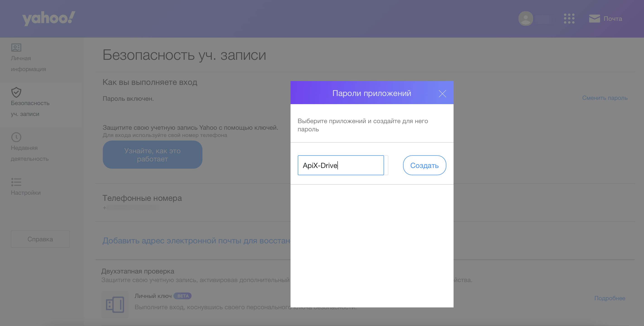The height and width of the screenshot is (326, 644).
Task: Click the BETA badge
Action: click(183, 296)
